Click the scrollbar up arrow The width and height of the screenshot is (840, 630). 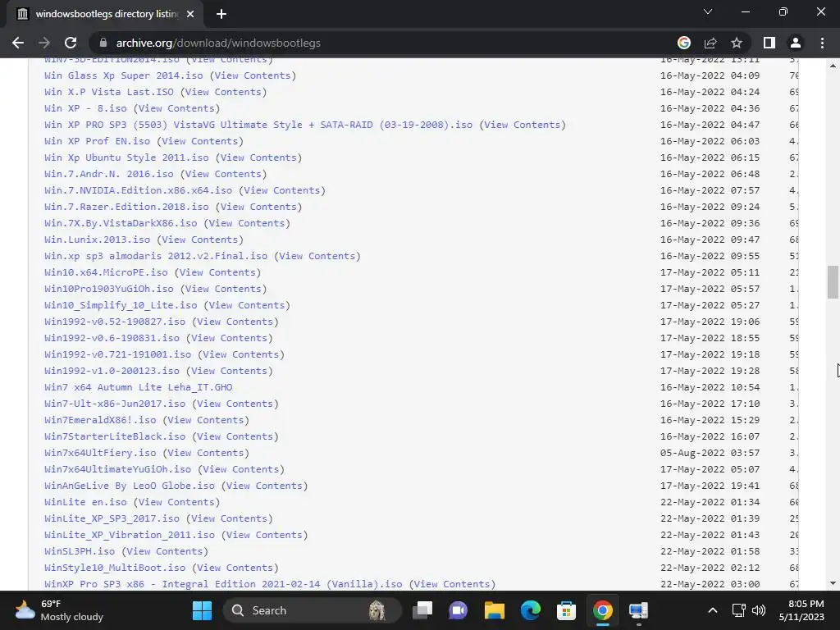(x=833, y=66)
